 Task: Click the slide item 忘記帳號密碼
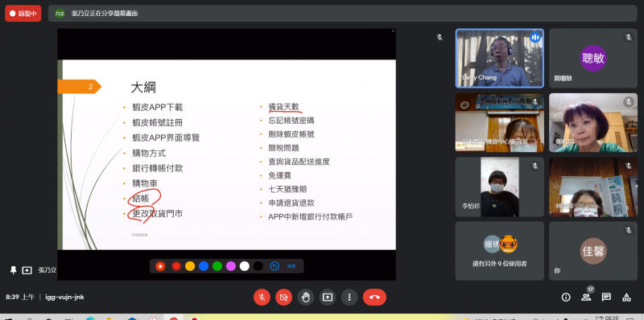point(291,121)
